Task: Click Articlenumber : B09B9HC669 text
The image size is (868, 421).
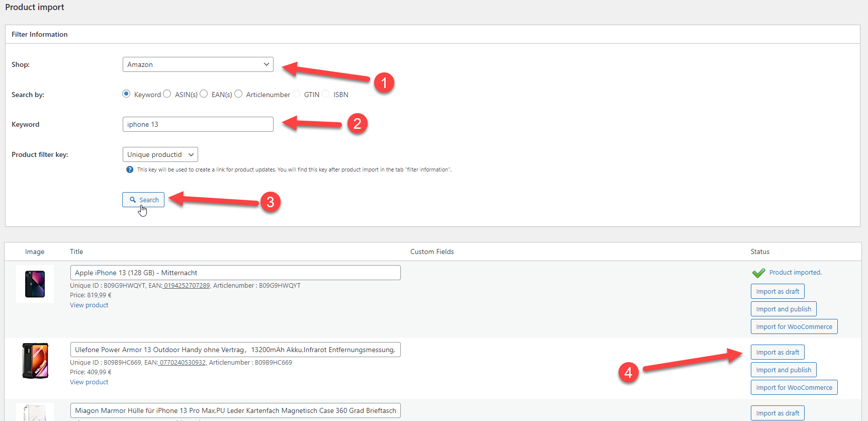Action: point(250,363)
